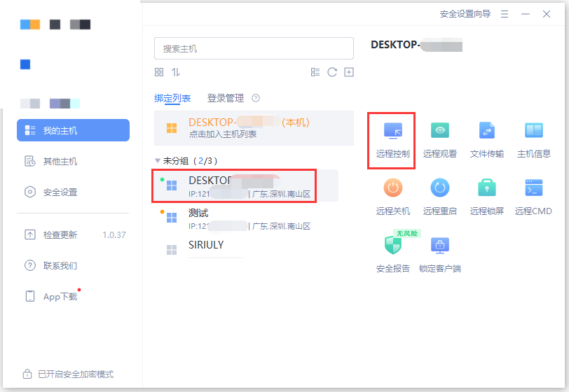This screenshot has width=569, height=392.
Task: Switch host list to grid view icon
Action: 159,72
